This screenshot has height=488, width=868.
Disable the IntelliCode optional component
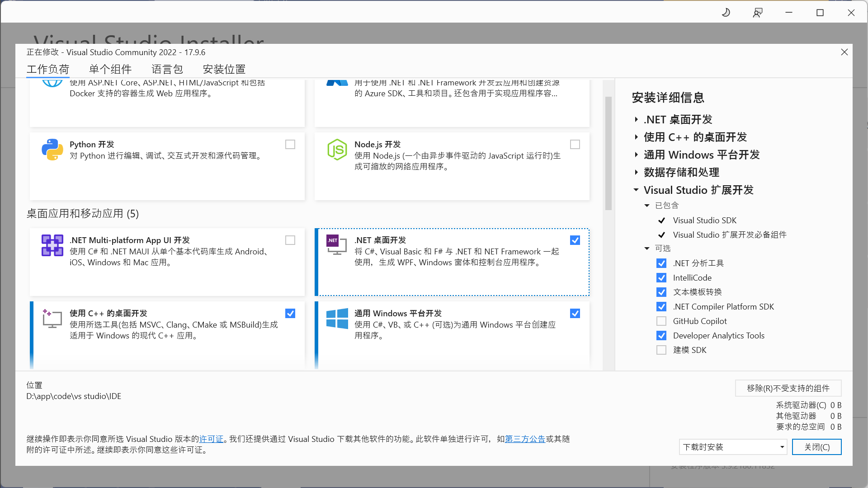[661, 277]
